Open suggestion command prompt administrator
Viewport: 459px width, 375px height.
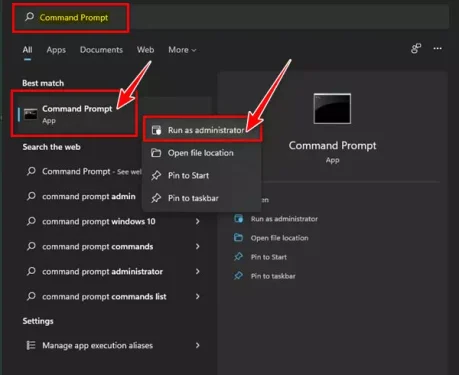click(113, 271)
